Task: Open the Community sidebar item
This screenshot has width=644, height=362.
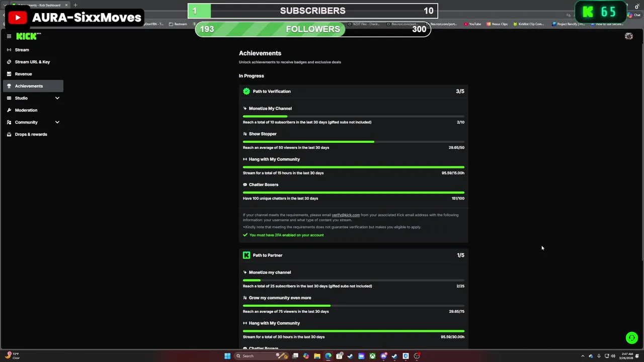Action: pos(33,122)
